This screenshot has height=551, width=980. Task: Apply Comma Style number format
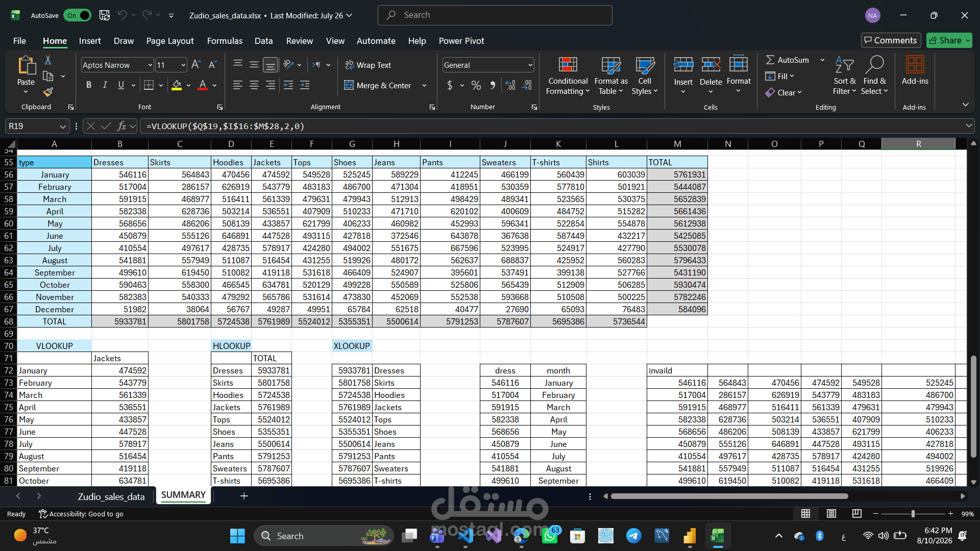(493, 85)
